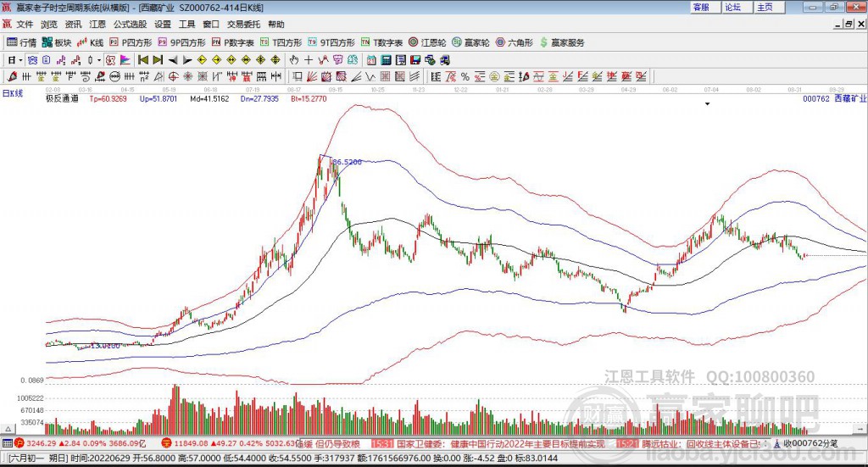Open the 资讯 menu
This screenshot has height=467, width=868.
73,25
